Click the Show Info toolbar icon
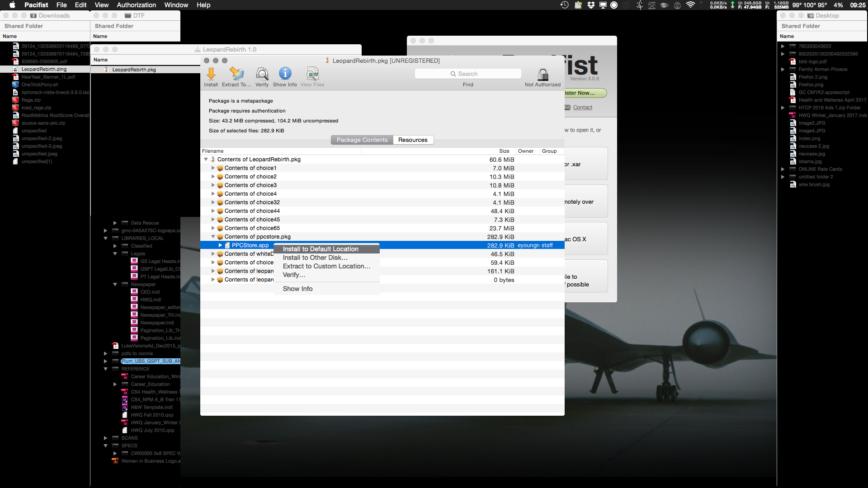The height and width of the screenshot is (488, 868). click(285, 74)
